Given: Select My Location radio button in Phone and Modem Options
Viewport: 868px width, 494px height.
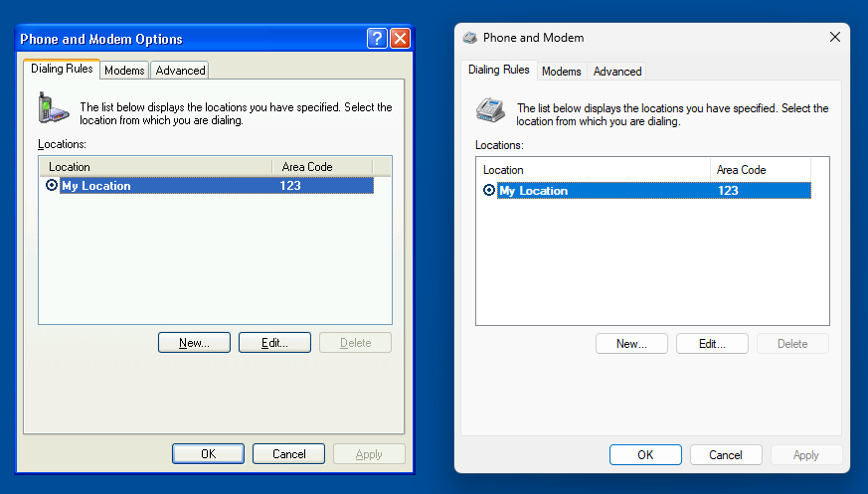Looking at the screenshot, I should click(x=52, y=186).
